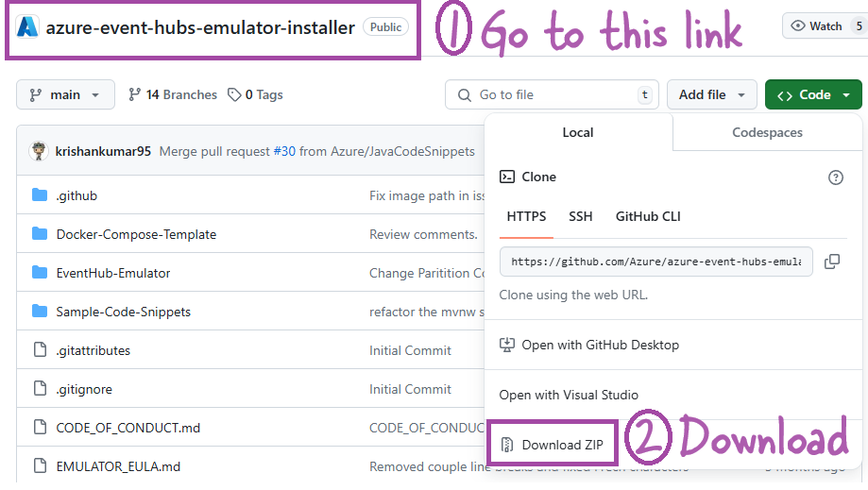Click the "Fix image path" commit message
This screenshot has height=490, width=868.
point(427,195)
